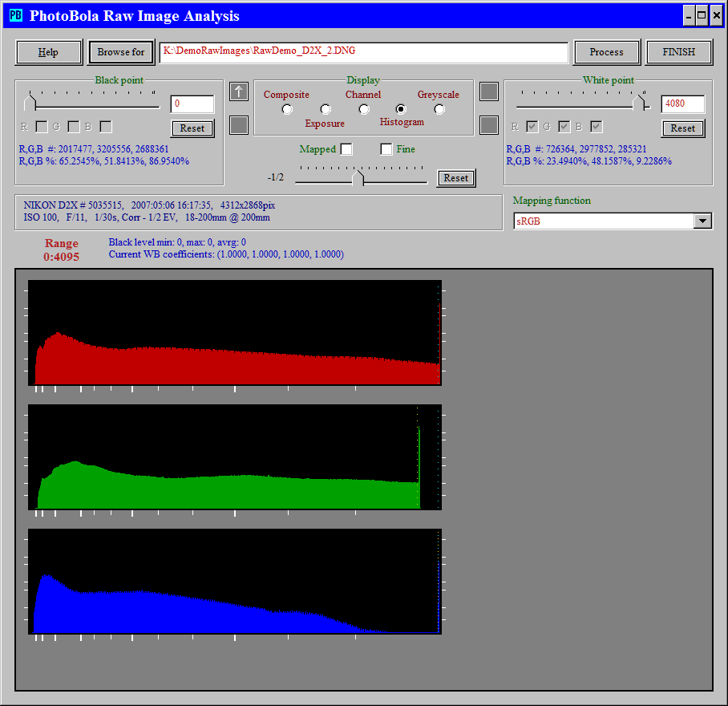Click the up-arrow button beside Black point
728x706 pixels.
[x=239, y=91]
